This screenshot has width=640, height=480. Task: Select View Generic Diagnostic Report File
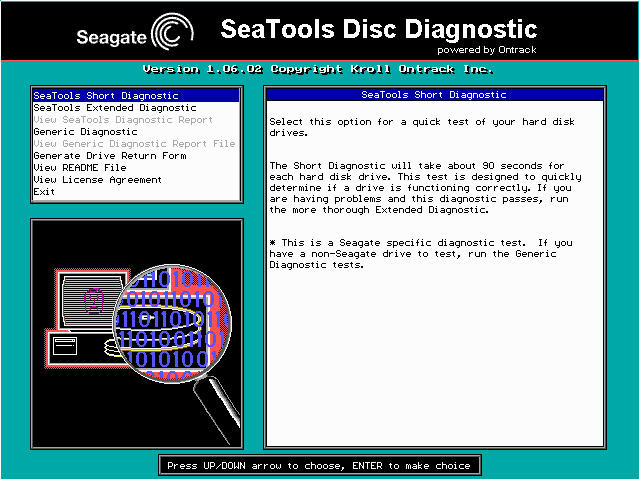[x=134, y=144]
